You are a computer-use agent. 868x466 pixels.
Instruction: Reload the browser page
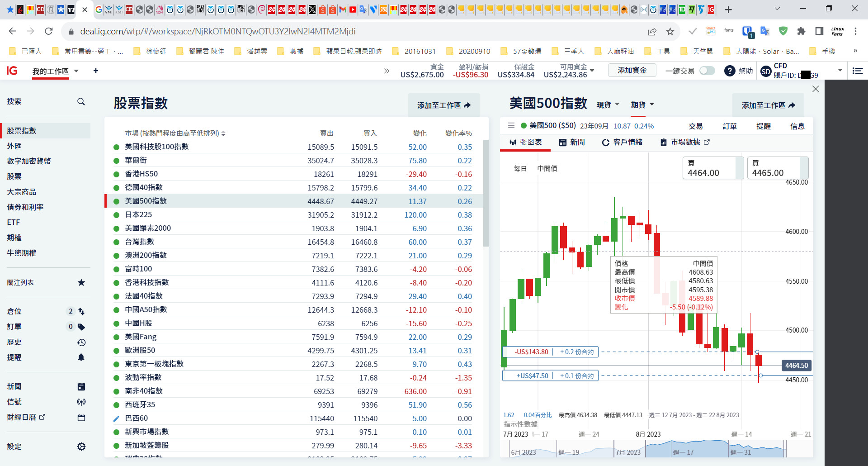pos(49,31)
